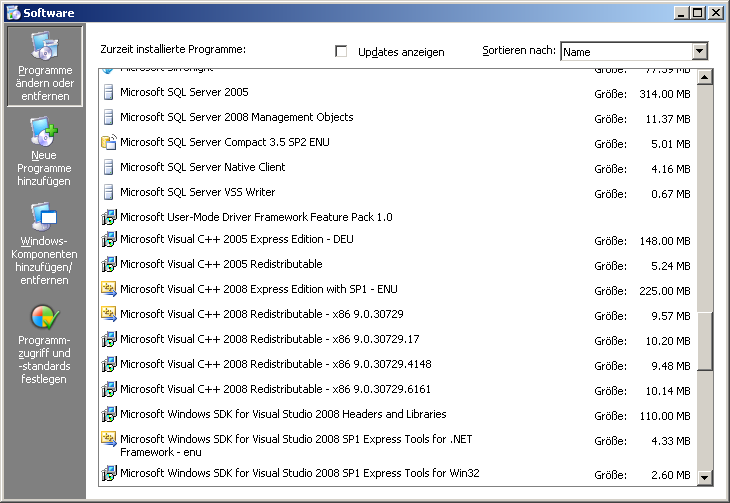Enable the 'Updates anzeigen' checkbox
Screen dimensions: 730x503
[x=341, y=51]
